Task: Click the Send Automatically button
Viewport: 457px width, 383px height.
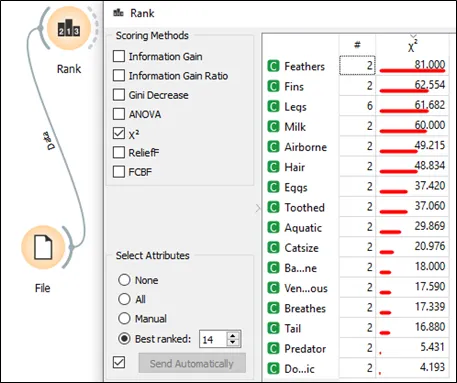Action: click(x=192, y=363)
